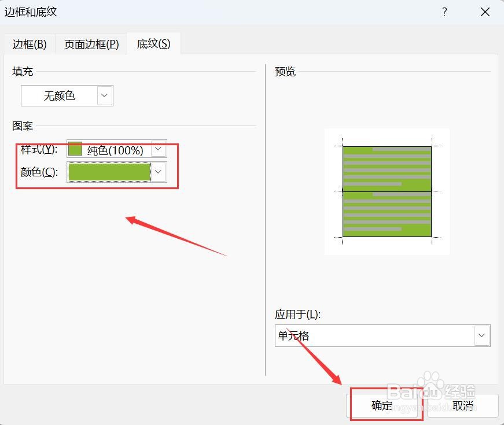Open the 颜色 color dropdown arrow
Viewport: 504px width, 425px height.
click(x=157, y=172)
